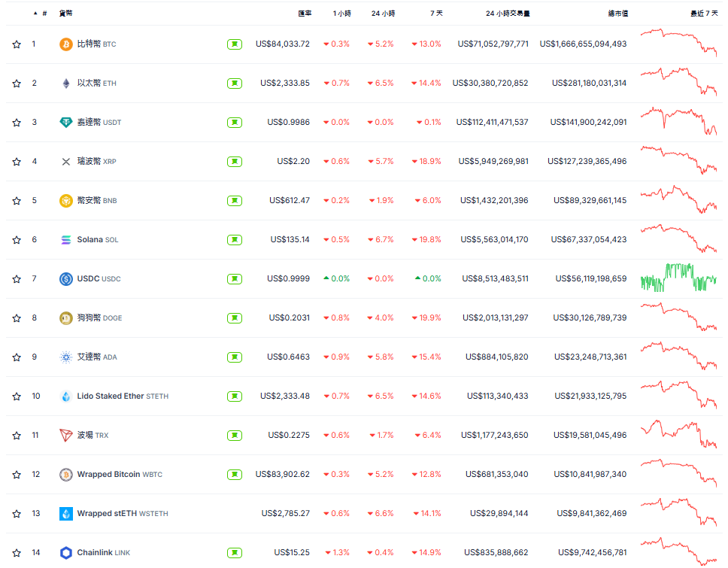Click ETH market cap US$281,180,031,314
This screenshot has height=568, width=728.
point(589,84)
